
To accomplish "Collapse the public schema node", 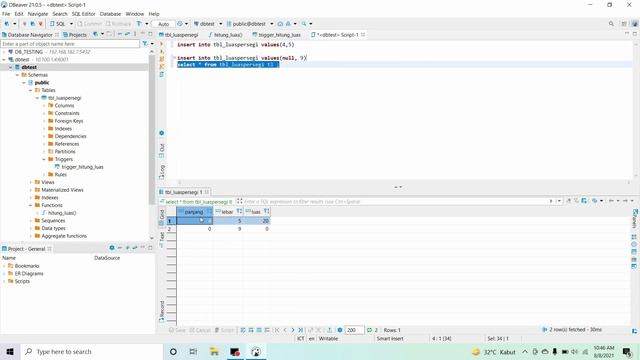I will click(24, 82).
